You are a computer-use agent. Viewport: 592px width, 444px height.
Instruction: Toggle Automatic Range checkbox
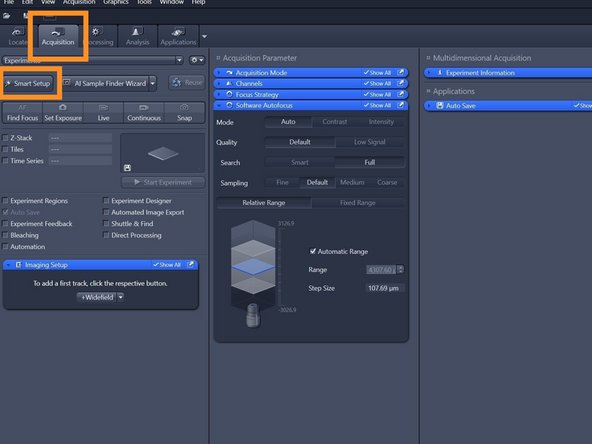(313, 251)
